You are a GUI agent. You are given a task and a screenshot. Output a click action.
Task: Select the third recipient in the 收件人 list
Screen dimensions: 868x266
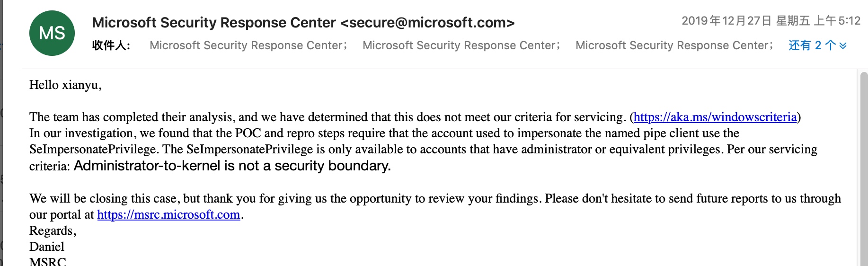click(x=674, y=45)
